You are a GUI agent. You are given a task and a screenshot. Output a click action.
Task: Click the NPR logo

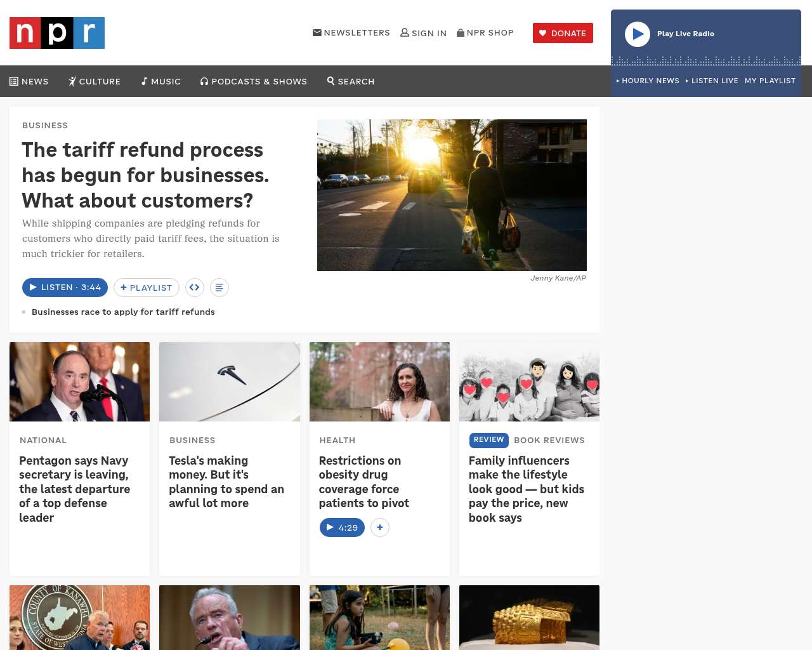57,33
